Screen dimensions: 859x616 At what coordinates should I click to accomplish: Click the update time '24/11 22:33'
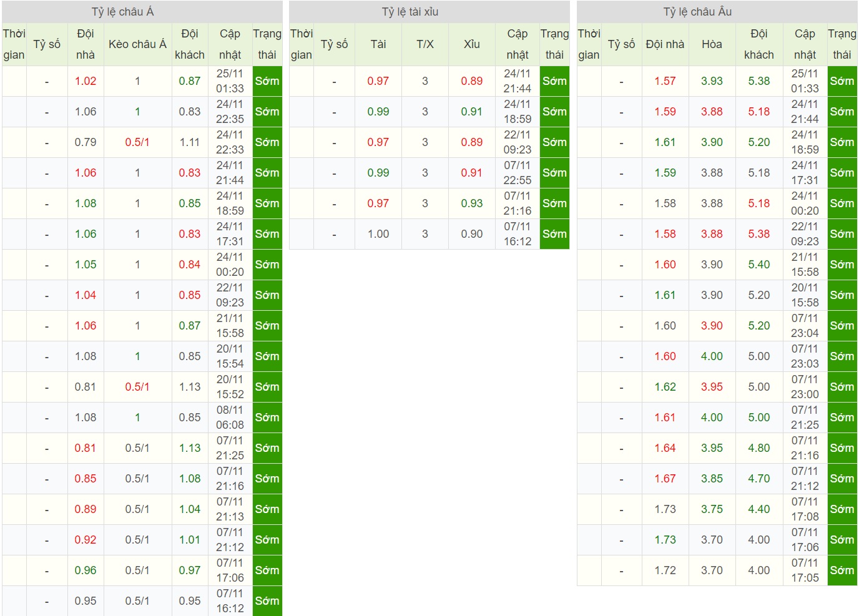pos(230,142)
